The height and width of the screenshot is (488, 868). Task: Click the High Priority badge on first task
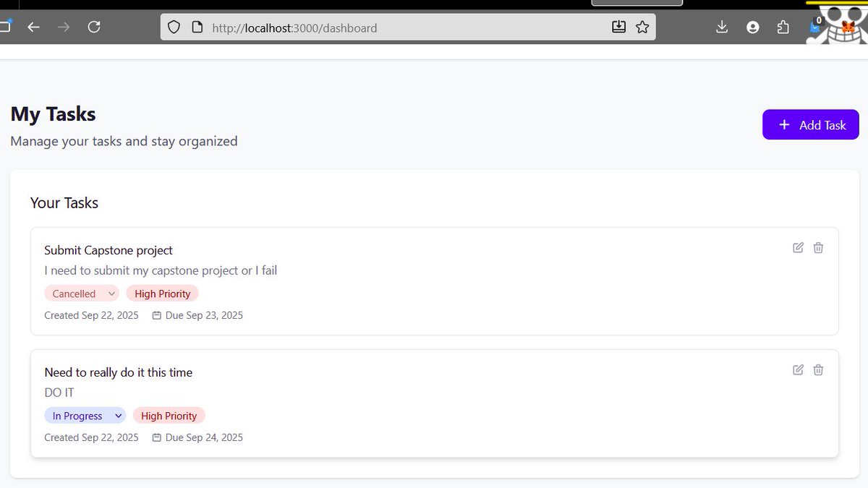click(162, 294)
